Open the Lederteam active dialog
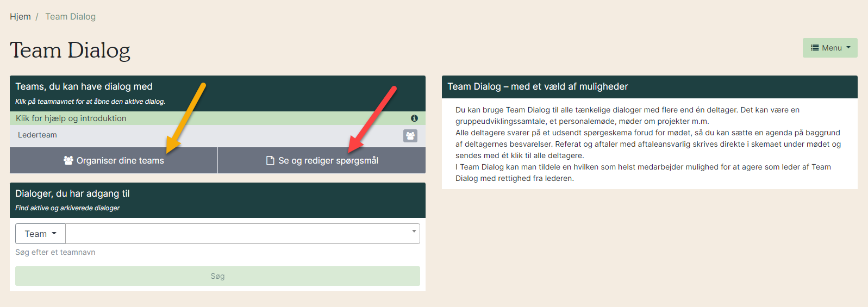 [x=38, y=135]
